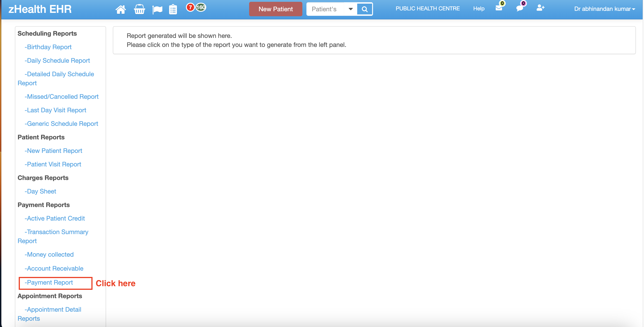Click 'Report generated will be shown here' text
Viewport: 644px width, 327px height.
(x=179, y=36)
